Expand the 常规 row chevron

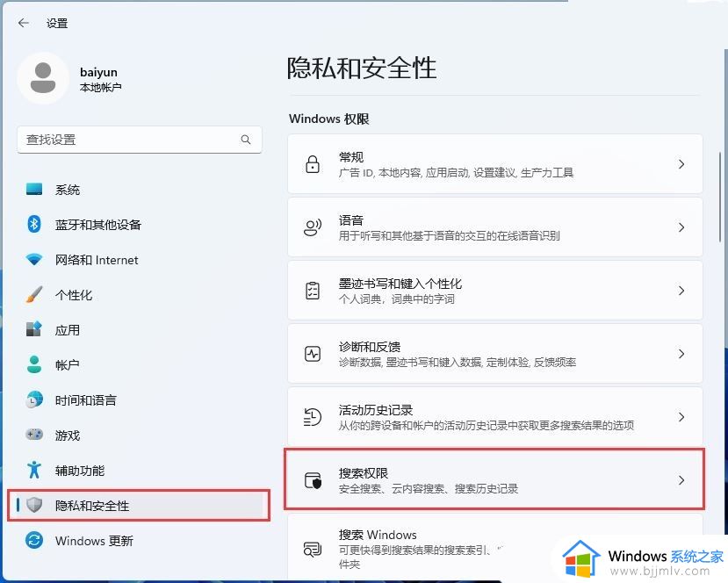(x=681, y=164)
